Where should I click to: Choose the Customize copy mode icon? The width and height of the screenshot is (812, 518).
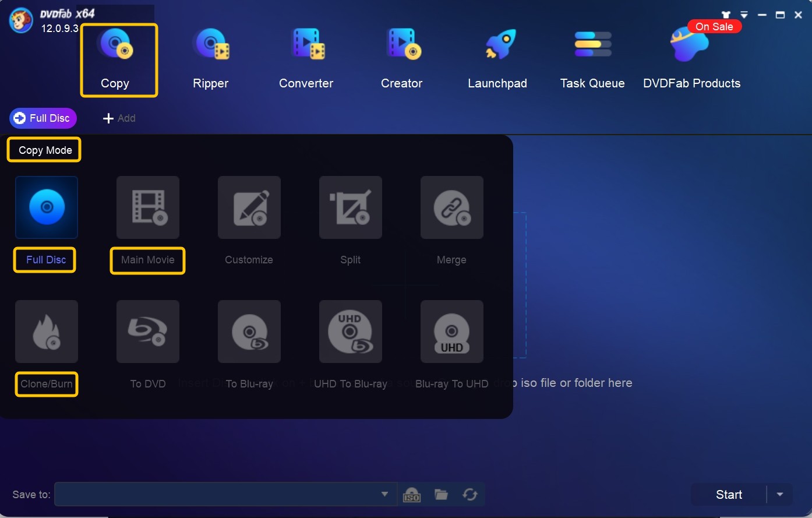(249, 207)
